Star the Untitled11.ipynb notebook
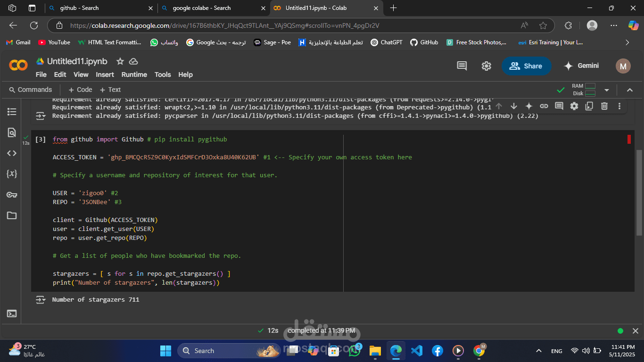The image size is (644, 362). click(120, 61)
